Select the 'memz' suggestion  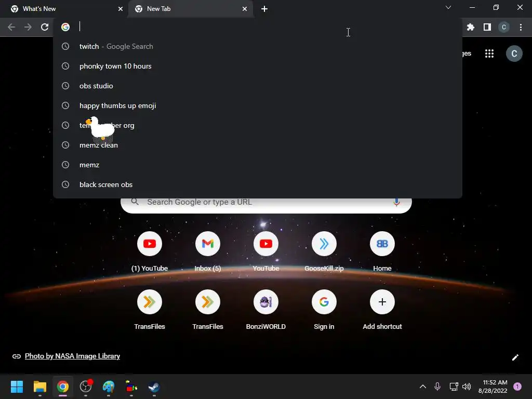(258, 165)
